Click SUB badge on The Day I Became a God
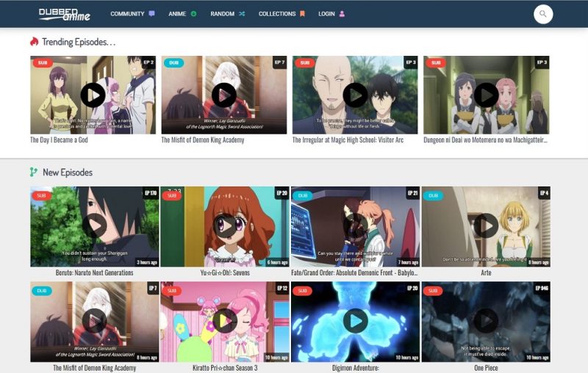Image resolution: width=588 pixels, height=373 pixels. [43, 62]
